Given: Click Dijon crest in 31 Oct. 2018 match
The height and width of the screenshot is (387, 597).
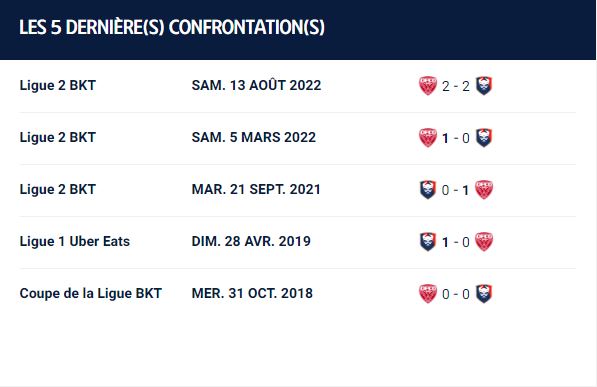Looking at the screenshot, I should coord(428,294).
